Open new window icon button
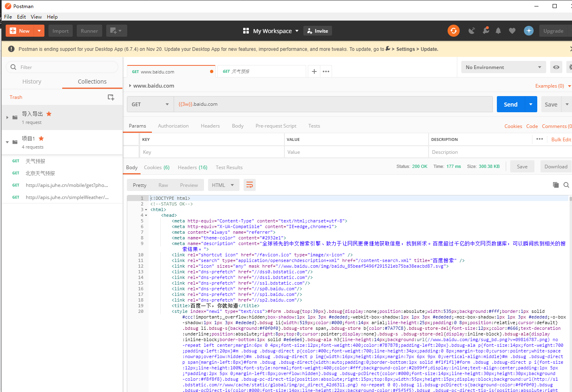Viewport: 572px width, 392px height. [x=117, y=31]
